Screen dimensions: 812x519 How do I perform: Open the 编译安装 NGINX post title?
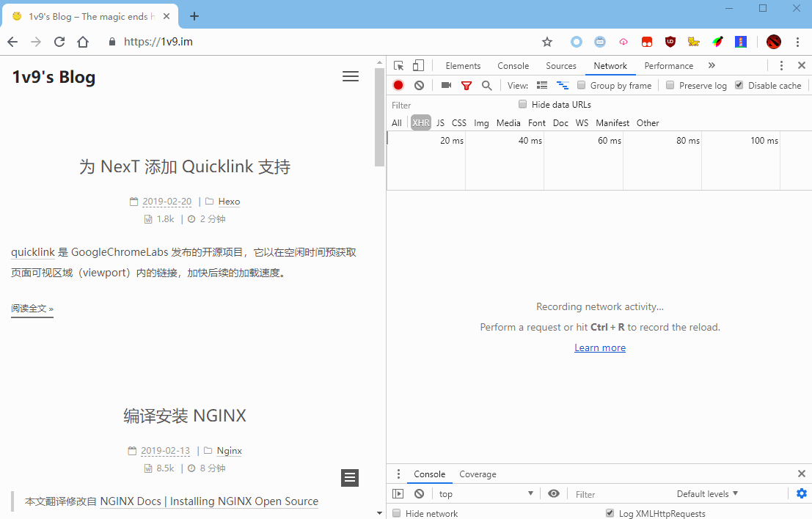tap(185, 416)
